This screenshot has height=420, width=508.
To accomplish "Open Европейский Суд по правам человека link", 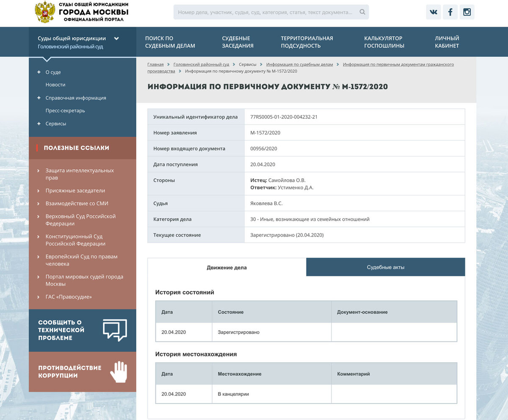I will (x=82, y=260).
